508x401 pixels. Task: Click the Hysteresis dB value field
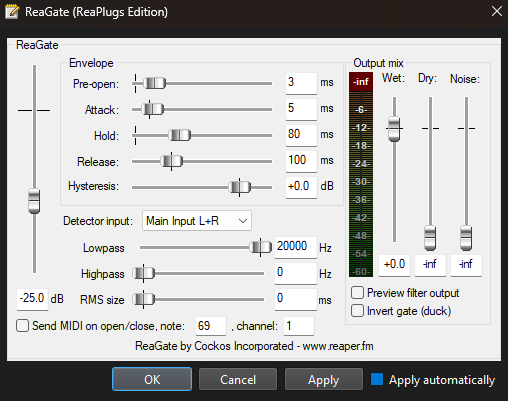pos(301,187)
